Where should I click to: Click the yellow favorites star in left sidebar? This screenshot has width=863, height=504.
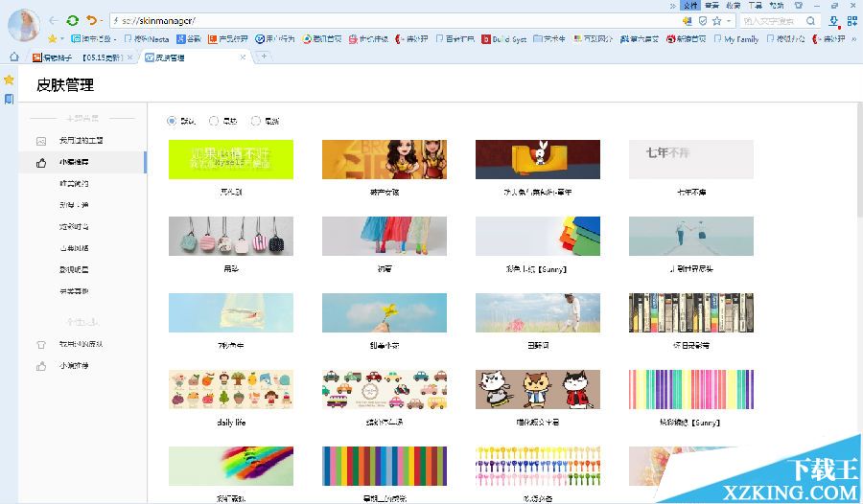pos(9,80)
